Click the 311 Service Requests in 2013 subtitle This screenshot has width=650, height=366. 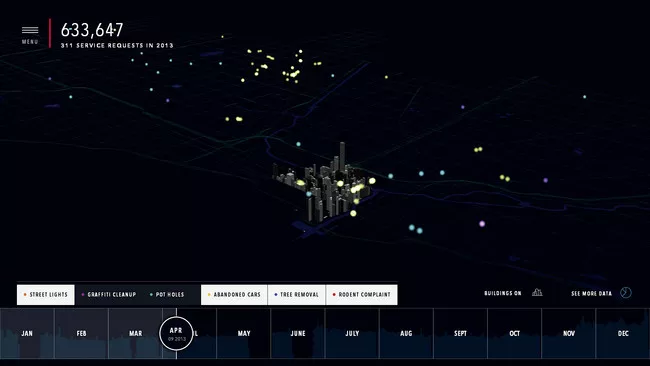[x=117, y=46]
